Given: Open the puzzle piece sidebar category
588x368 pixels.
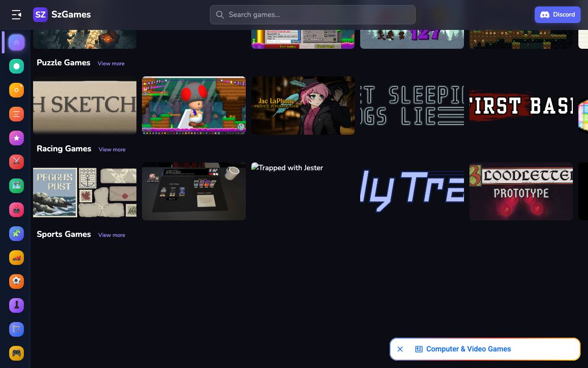Looking at the screenshot, I should point(17,234).
